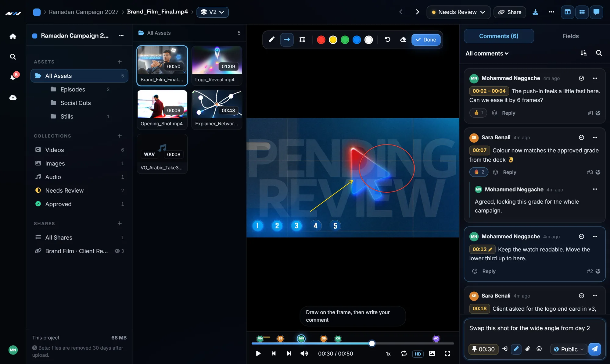Jump to the 00:02 – 00:04 timestamp
Screen dimensions: 610x364
coord(489,91)
